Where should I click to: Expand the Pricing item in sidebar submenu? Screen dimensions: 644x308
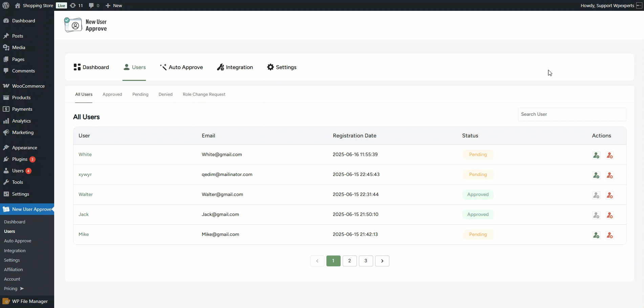14,288
